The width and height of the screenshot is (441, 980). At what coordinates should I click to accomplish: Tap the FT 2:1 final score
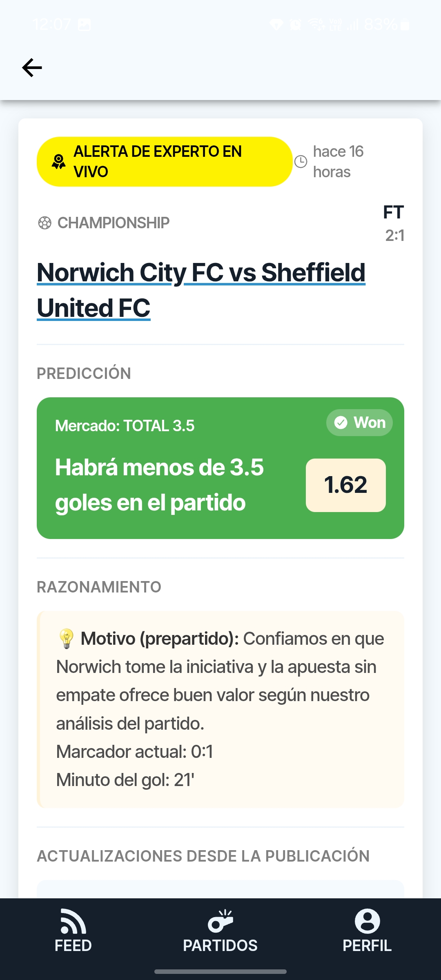[394, 224]
